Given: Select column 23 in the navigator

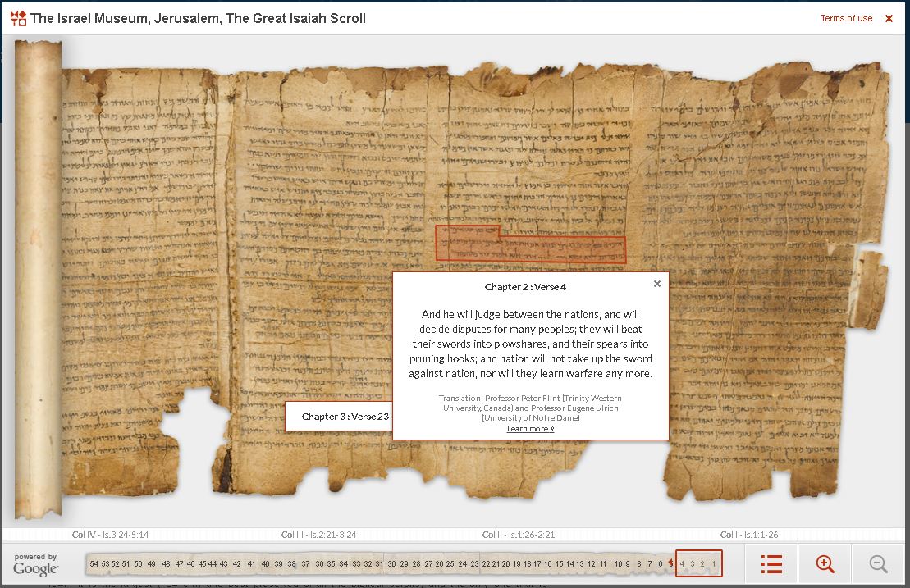Looking at the screenshot, I should coord(475,563).
